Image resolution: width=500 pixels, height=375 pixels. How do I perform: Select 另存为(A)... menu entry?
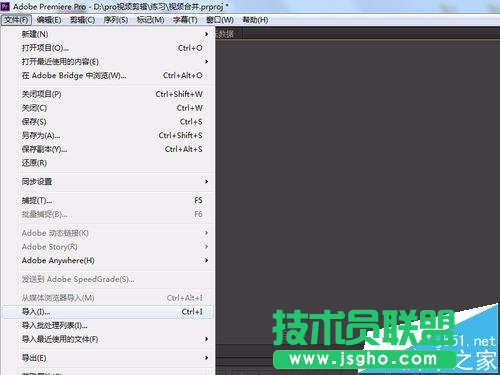[107, 135]
